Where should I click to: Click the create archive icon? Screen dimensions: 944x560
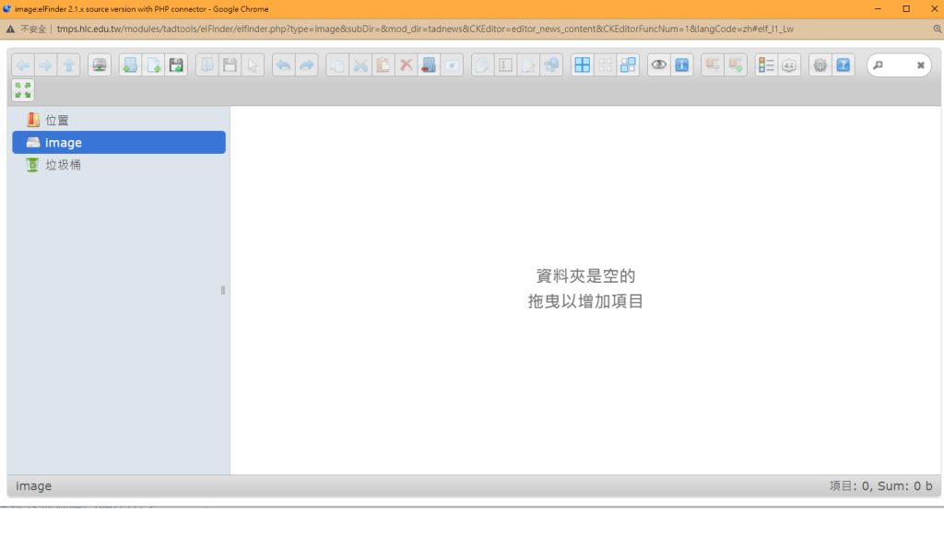tap(735, 65)
